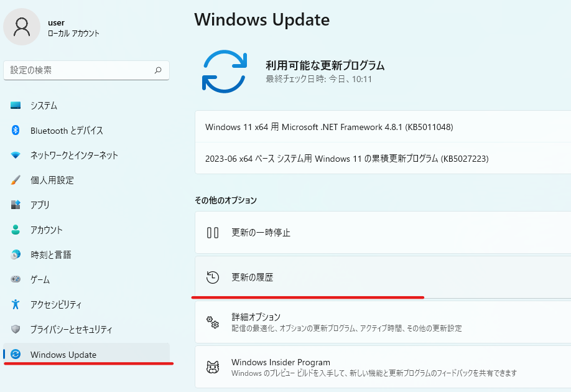Click the user ローカル アカウント avatar
571x392 pixels.
click(22, 27)
